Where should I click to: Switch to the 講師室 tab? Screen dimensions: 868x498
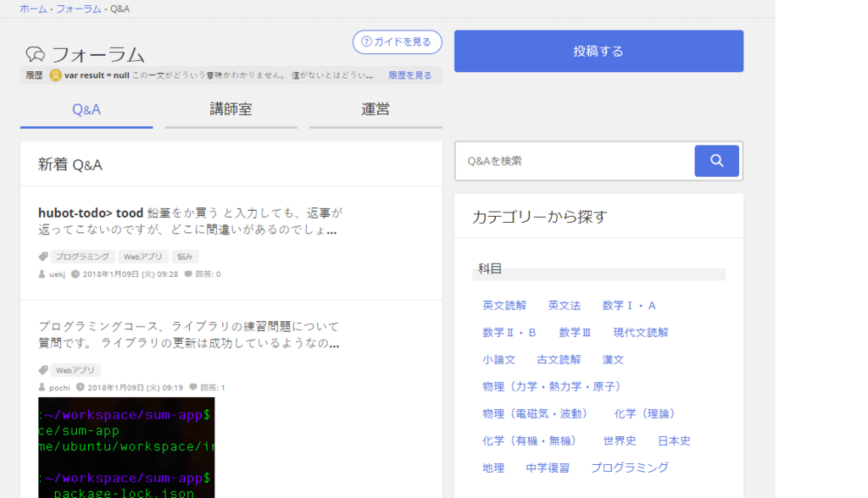231,108
